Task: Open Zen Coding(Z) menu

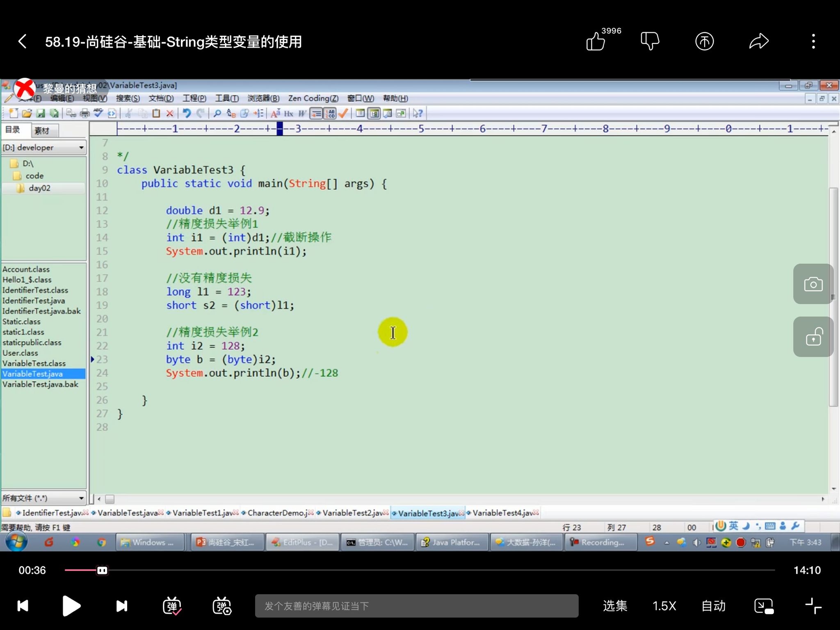Action: (312, 98)
